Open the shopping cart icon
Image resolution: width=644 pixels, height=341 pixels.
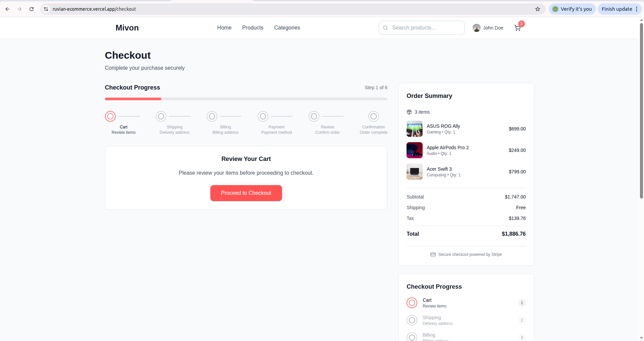click(517, 28)
